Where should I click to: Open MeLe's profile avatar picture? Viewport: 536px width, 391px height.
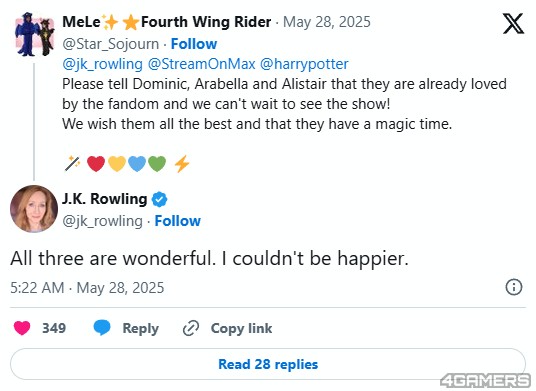click(x=34, y=34)
